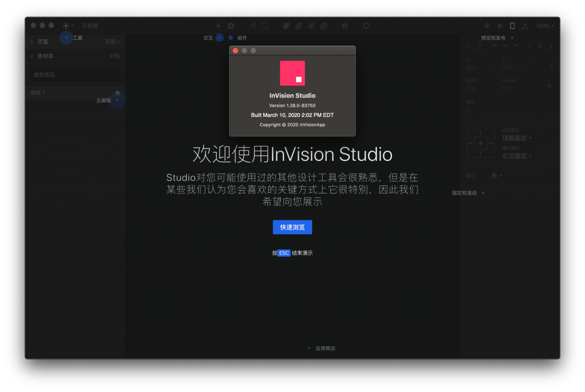
Task: Click the pinning constraints box widget
Action: (480, 143)
